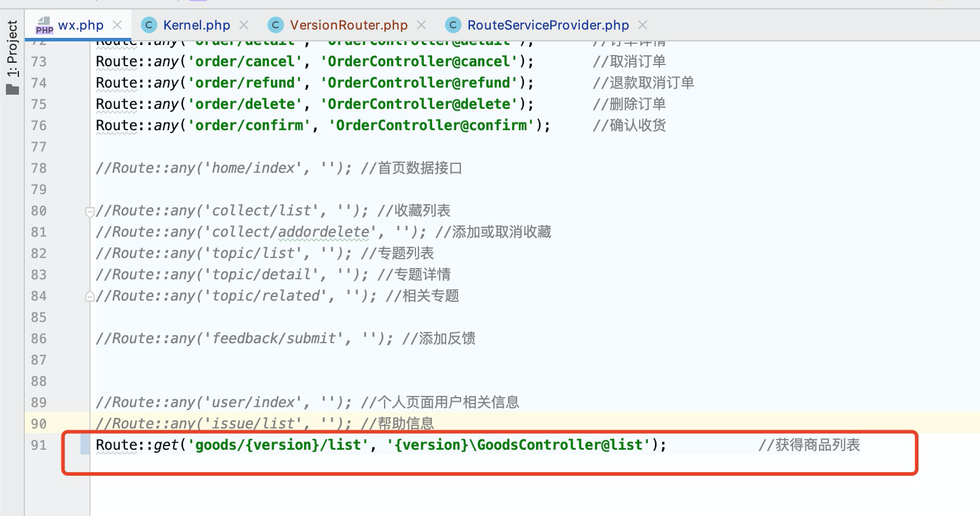This screenshot has width=980, height=516.
Task: Click 'OrderController@confirm' string
Action: (x=431, y=125)
